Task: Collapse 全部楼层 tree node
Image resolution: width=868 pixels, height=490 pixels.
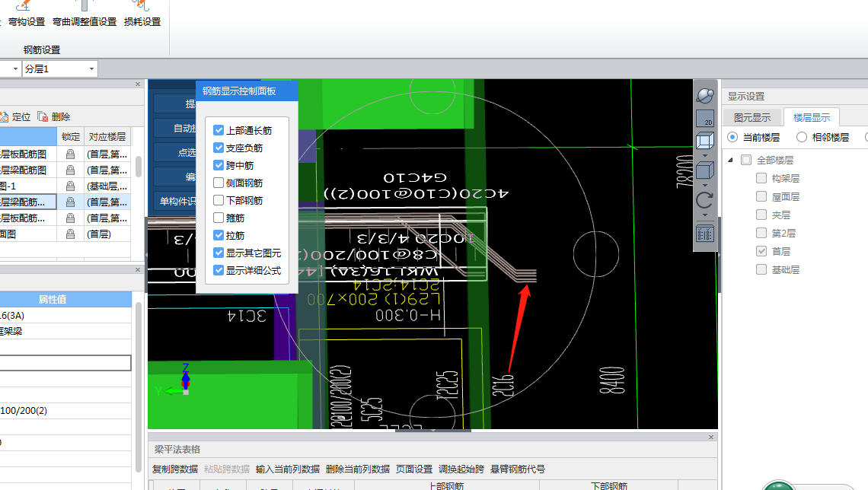Action: (x=731, y=160)
